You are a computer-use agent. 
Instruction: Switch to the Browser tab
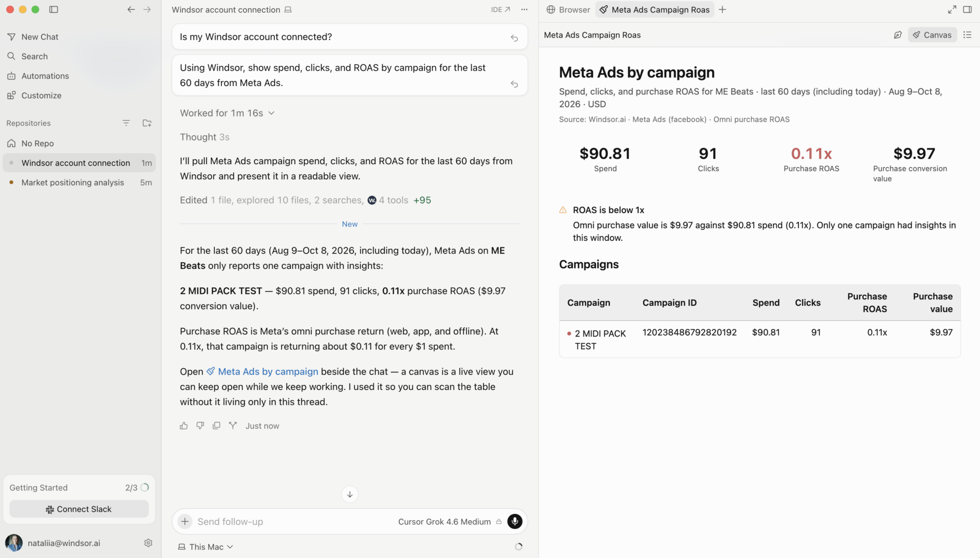pos(568,9)
